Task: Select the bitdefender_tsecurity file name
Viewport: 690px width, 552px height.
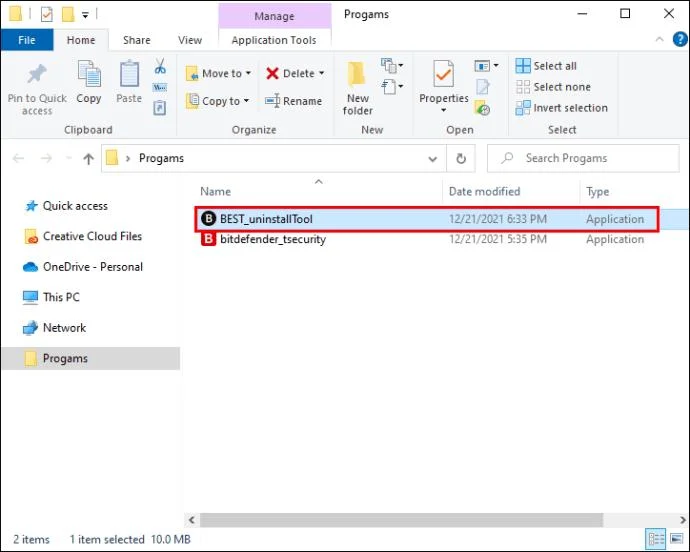Action: pyautogui.click(x=273, y=239)
